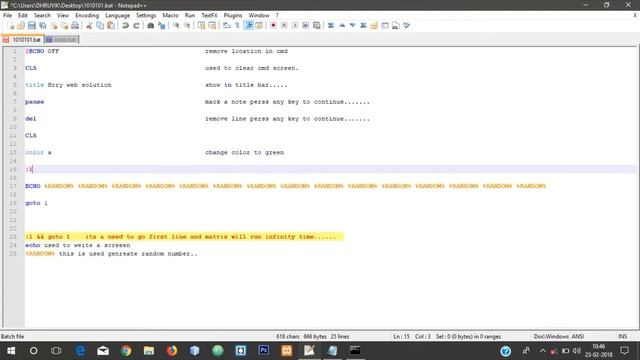Viewport: 640px width, 360px height.
Task: Open Task View on the taskbar
Action: [56, 351]
